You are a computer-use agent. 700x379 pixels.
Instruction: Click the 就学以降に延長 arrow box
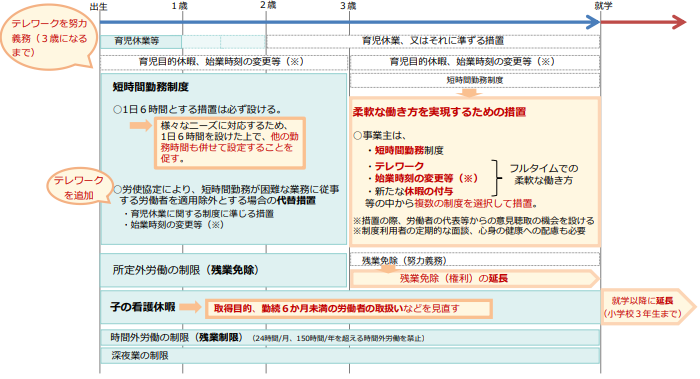pos(648,307)
